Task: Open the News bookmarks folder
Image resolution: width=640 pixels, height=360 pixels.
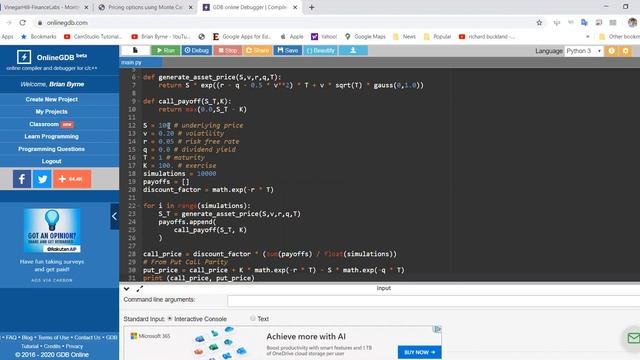Action: tap(404, 37)
